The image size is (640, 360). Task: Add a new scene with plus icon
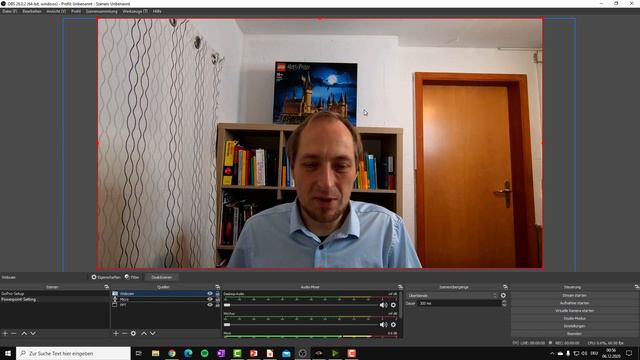(5, 333)
